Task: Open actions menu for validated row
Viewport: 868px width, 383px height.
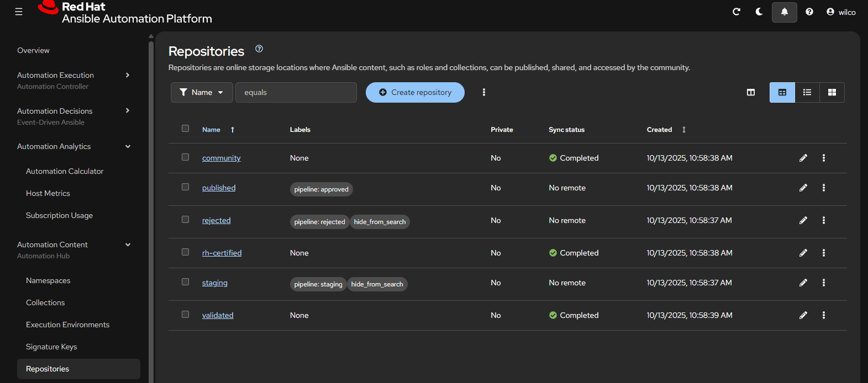Action: (x=824, y=315)
